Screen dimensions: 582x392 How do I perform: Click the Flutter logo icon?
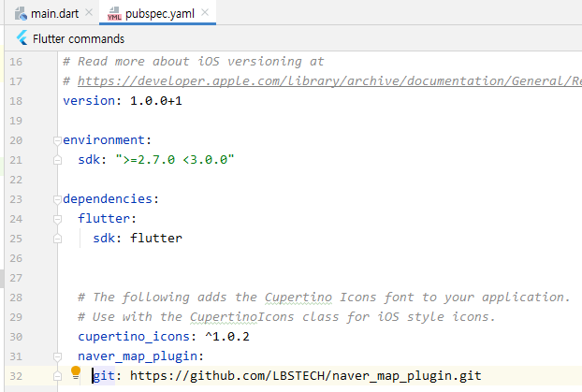[22, 37]
